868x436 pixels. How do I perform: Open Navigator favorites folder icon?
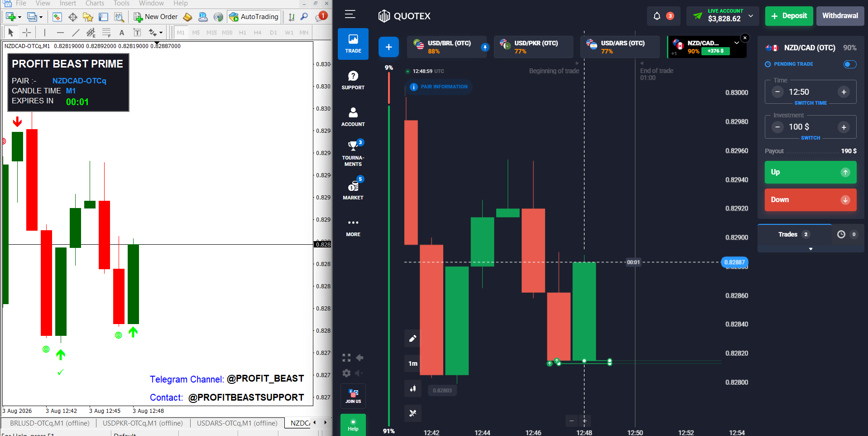pyautogui.click(x=88, y=17)
